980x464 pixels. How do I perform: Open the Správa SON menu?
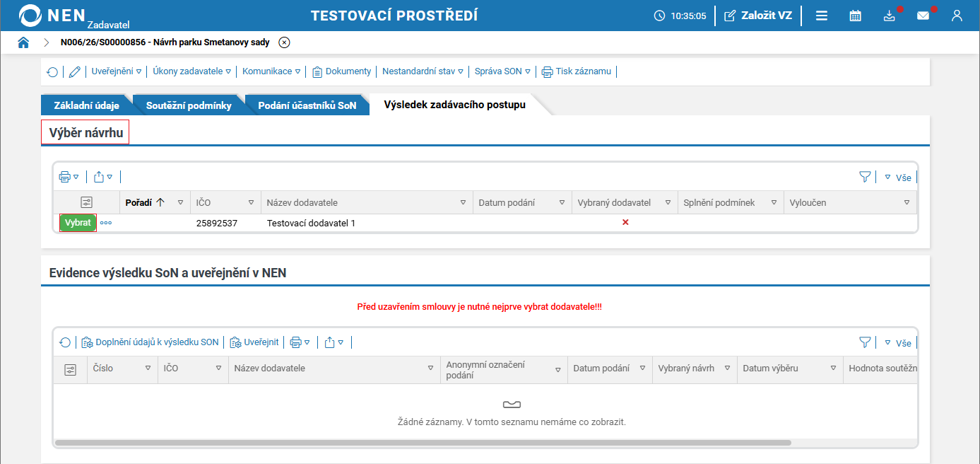click(502, 71)
